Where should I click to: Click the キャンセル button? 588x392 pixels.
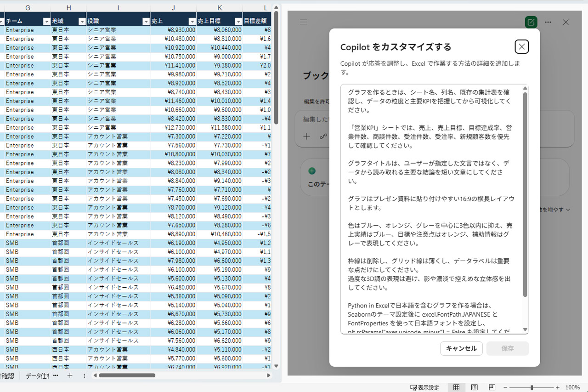point(461,348)
